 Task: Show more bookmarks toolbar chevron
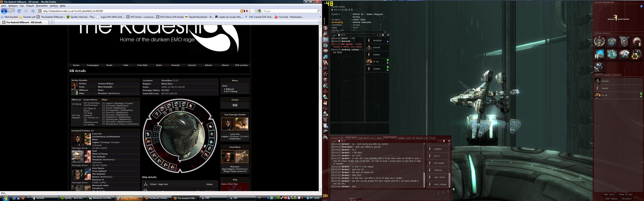click(x=320, y=17)
